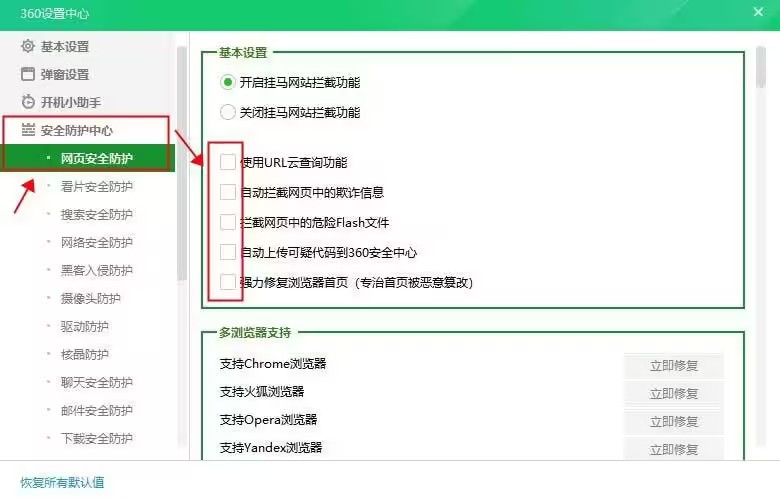This screenshot has height=500, width=780.
Task: Click 立即修复 for Chrome浏览器
Action: pyautogui.click(x=674, y=366)
